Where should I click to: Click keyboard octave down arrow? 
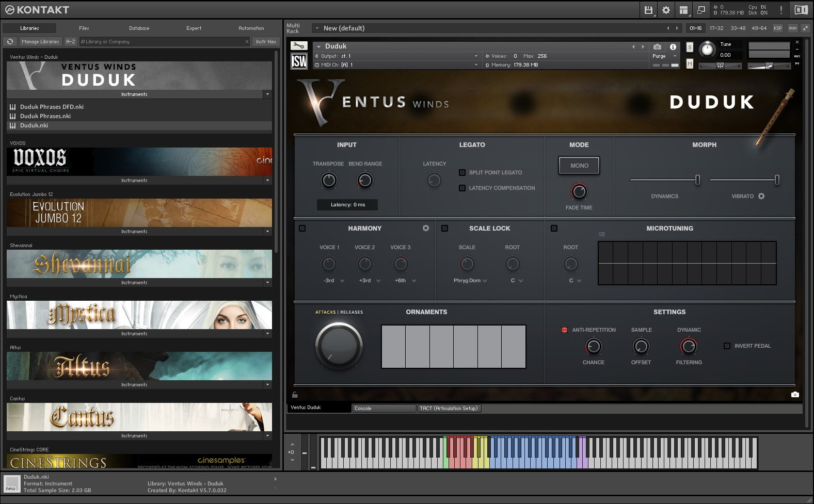[x=292, y=460]
